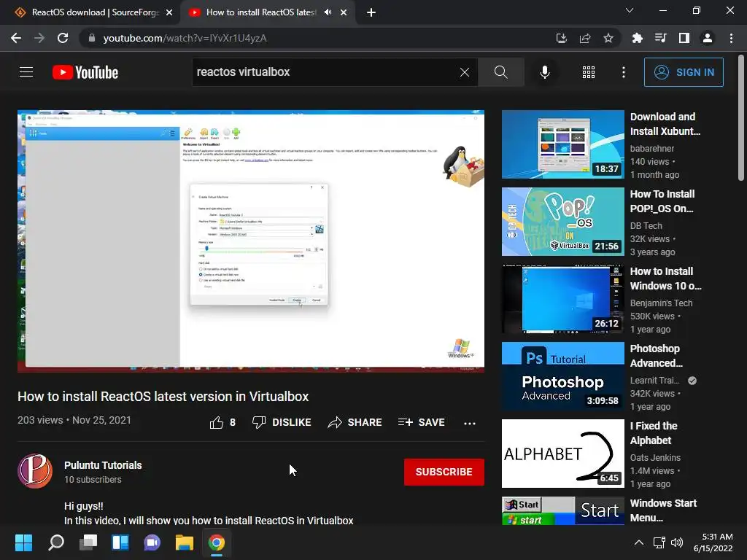Open the YouTube apps grid
The height and width of the screenshot is (560, 747).
click(589, 72)
